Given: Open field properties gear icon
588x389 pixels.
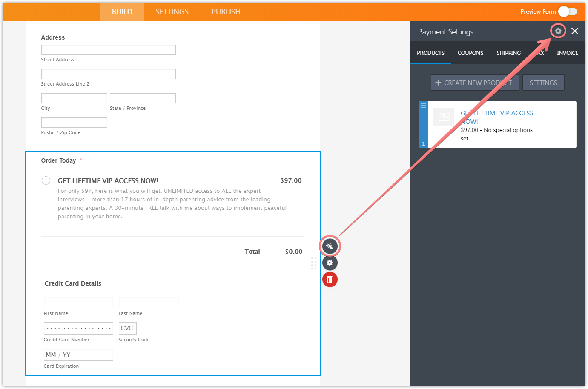Looking at the screenshot, I should tap(330, 263).
